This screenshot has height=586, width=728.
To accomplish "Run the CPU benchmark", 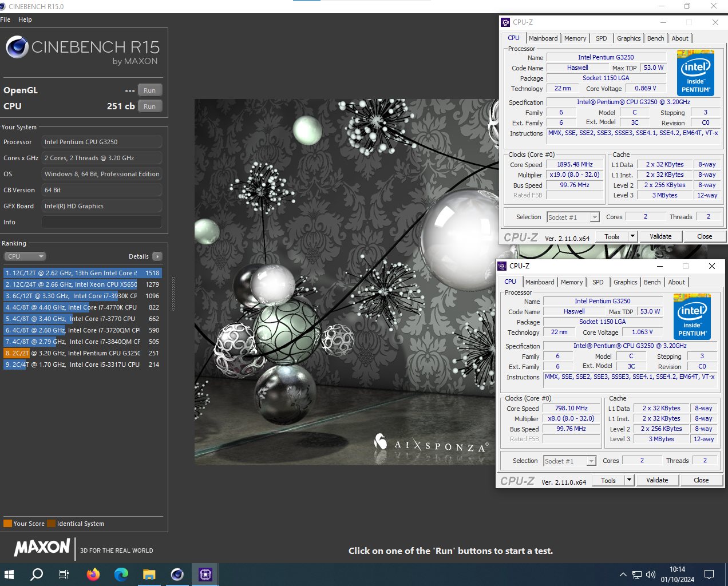I will [150, 106].
